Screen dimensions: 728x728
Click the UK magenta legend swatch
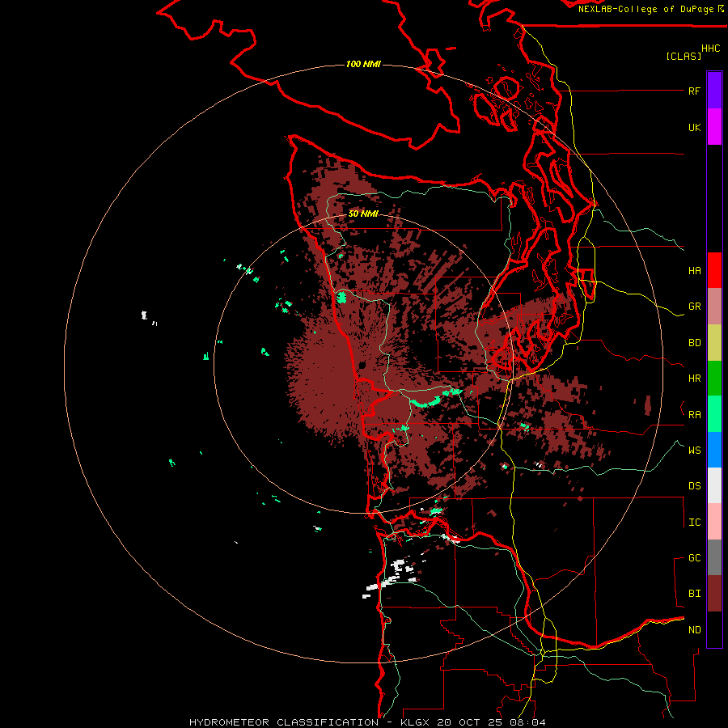pos(714,127)
